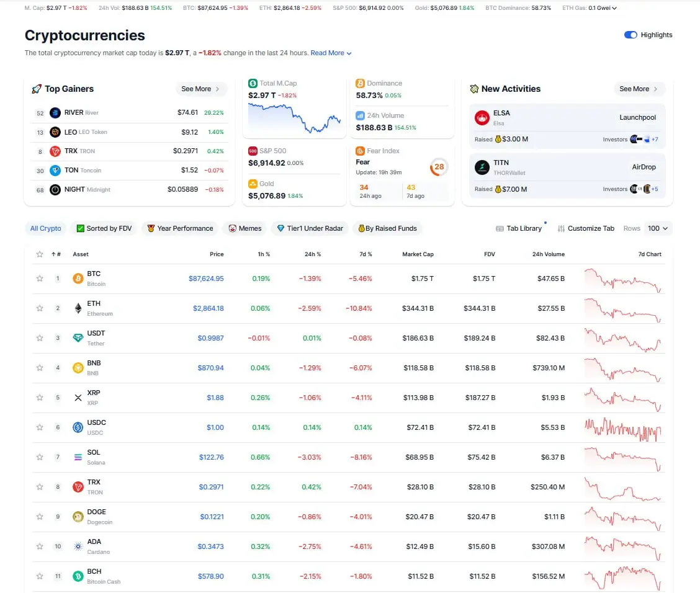This screenshot has height=593, width=700.
Task: Click the Solana logo icon in SOL row
Action: click(78, 457)
